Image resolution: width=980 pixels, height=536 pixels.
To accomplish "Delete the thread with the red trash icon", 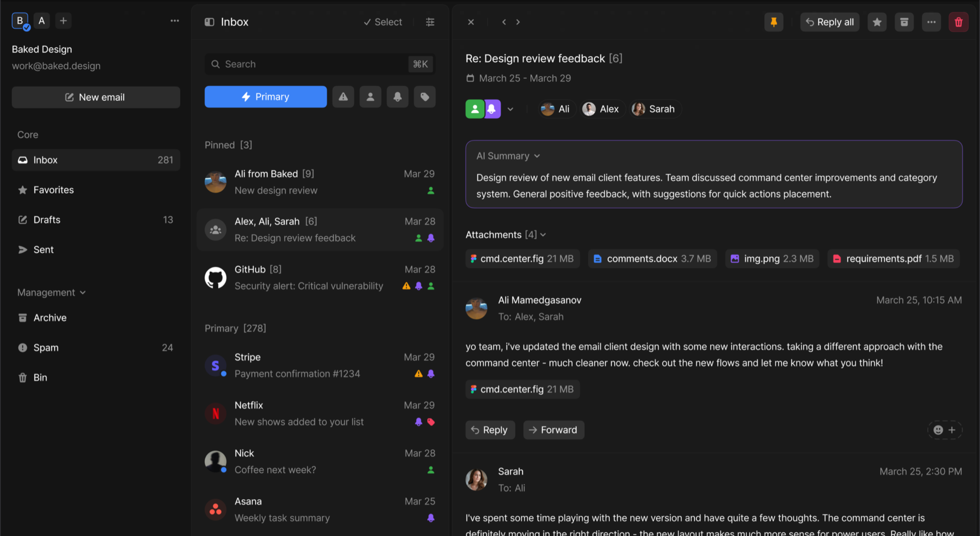I will click(958, 22).
